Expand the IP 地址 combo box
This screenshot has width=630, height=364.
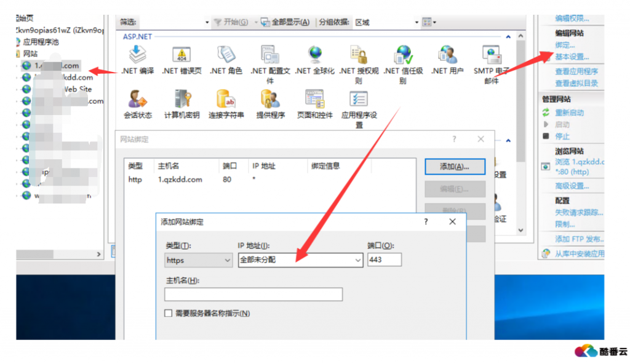tap(358, 260)
